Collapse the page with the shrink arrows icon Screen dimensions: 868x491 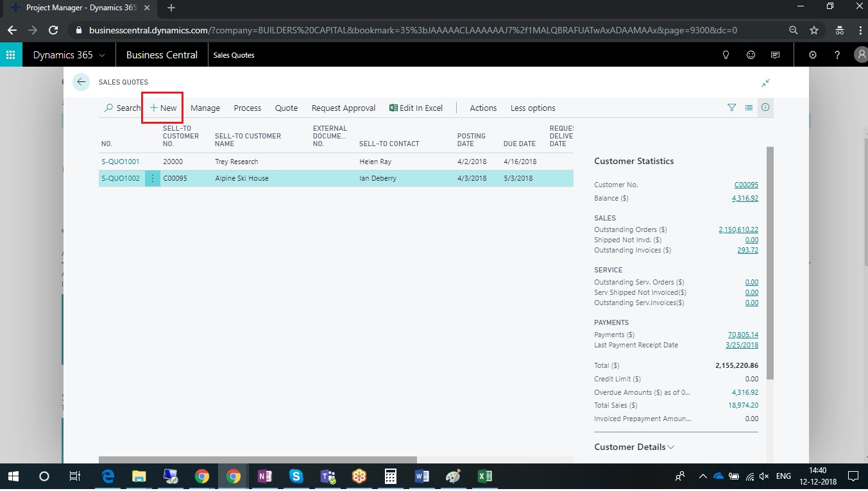tap(765, 83)
